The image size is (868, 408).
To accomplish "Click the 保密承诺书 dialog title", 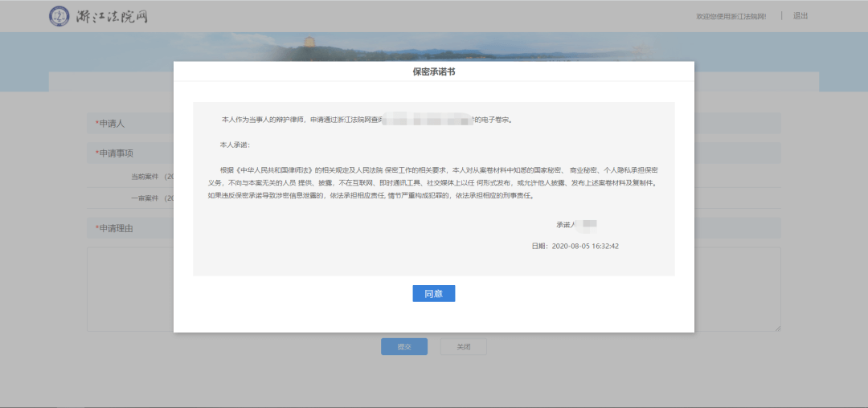I will 434,71.
